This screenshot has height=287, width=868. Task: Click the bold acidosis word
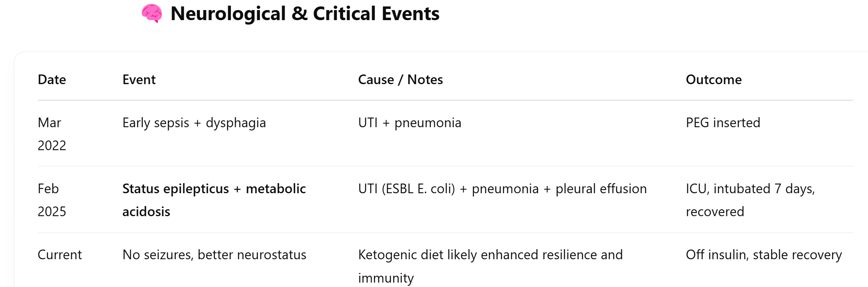(146, 212)
